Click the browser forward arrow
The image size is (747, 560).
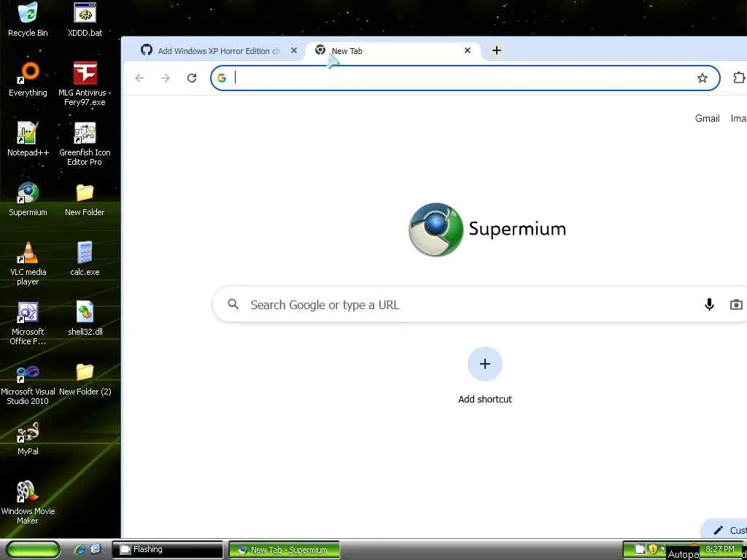click(x=166, y=78)
